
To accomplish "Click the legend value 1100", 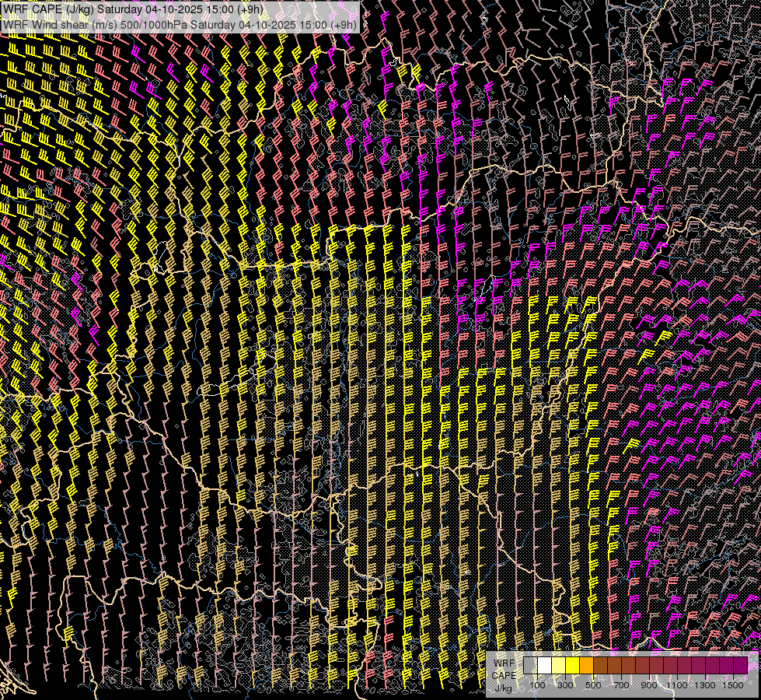I will (676, 685).
